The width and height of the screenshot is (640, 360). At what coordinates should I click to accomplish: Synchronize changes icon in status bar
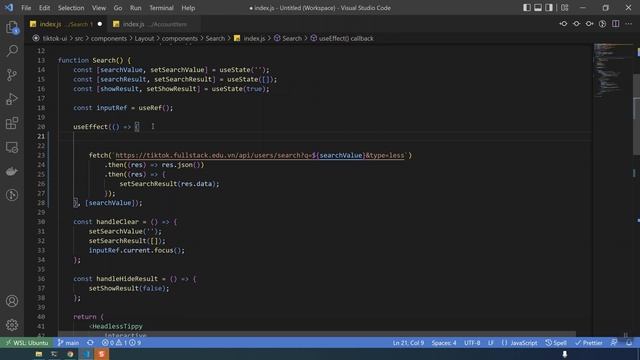(x=90, y=343)
